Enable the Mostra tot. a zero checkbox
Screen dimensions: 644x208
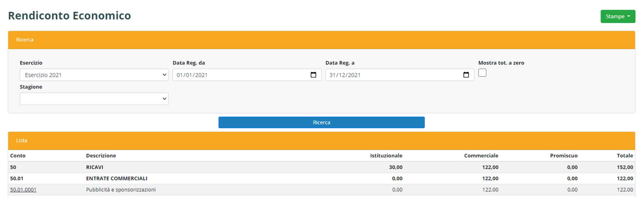click(482, 73)
